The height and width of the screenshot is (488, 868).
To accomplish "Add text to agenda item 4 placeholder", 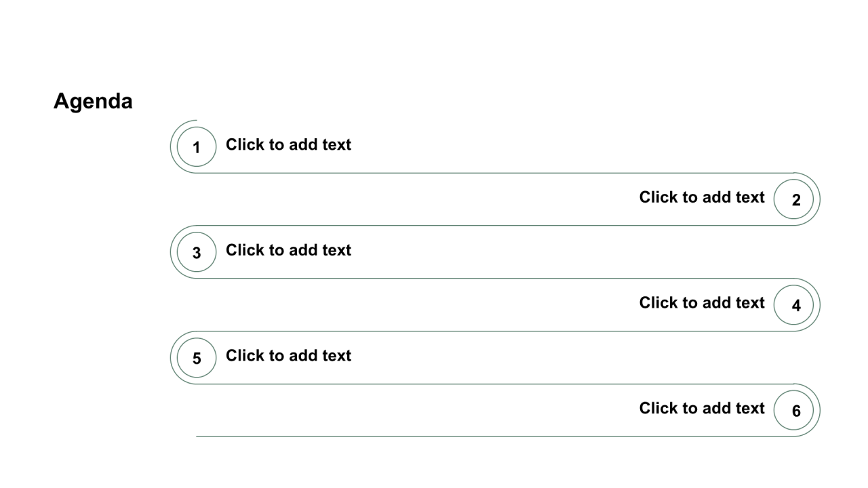I will point(702,303).
